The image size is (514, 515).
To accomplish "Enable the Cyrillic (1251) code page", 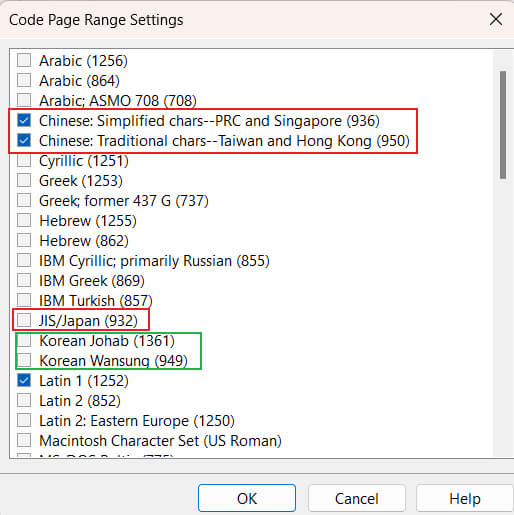I will pos(24,161).
